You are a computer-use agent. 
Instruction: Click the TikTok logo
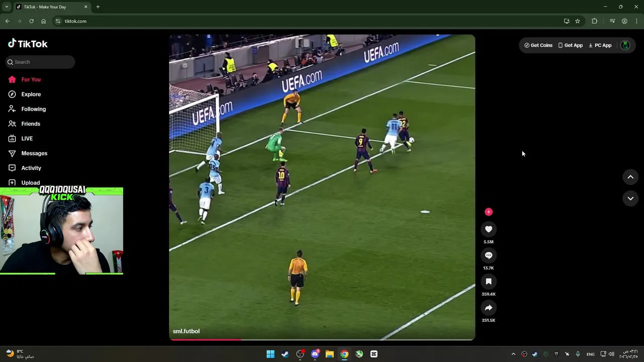coord(28,44)
